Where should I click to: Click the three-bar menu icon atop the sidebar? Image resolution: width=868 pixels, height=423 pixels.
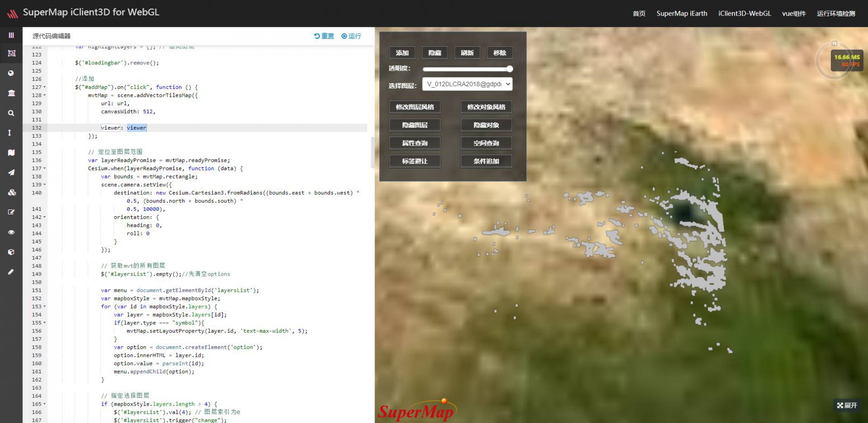click(11, 35)
